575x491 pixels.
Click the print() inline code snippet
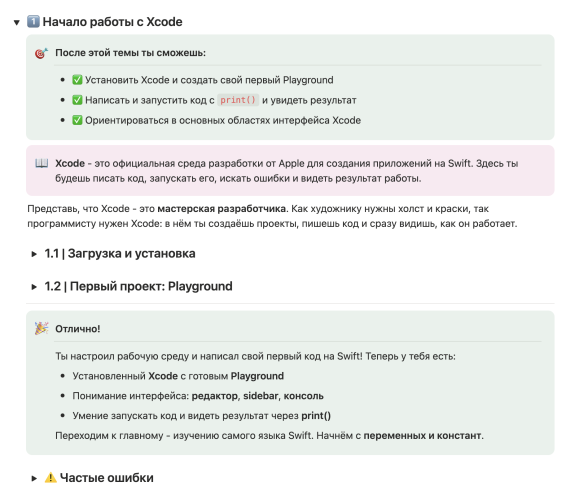click(238, 100)
